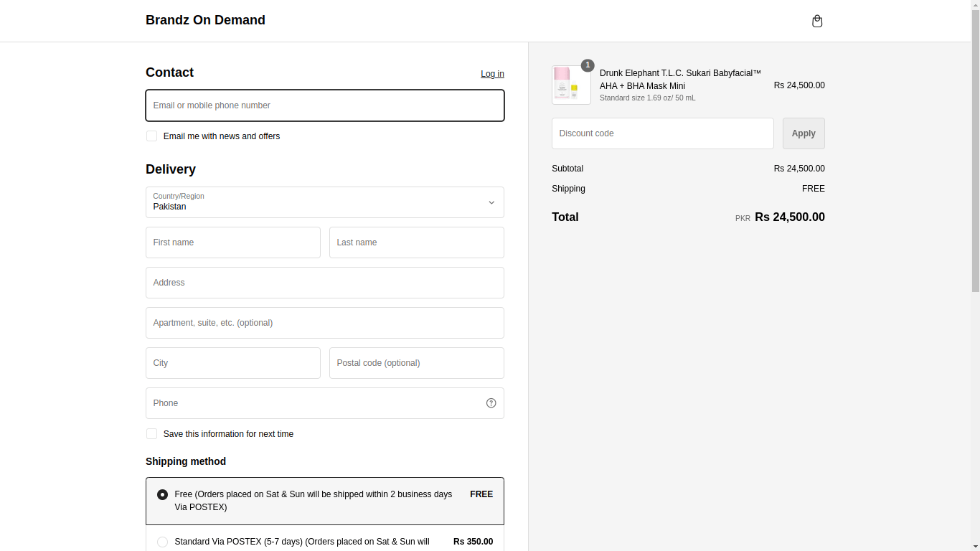
Task: Open the shopping bag cart icon
Action: [816, 22]
